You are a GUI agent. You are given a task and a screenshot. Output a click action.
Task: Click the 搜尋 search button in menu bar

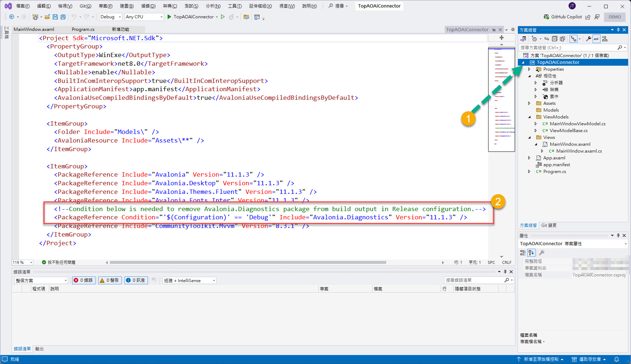pos(338,6)
